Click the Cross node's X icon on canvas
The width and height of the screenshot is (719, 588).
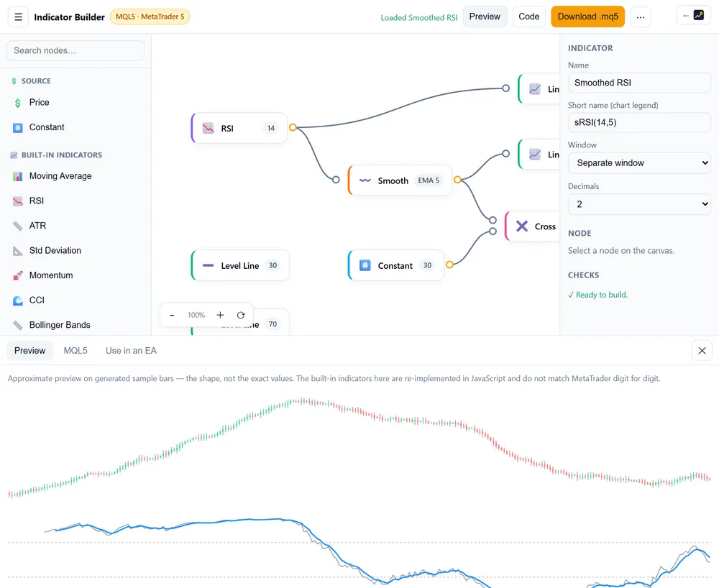coord(522,226)
